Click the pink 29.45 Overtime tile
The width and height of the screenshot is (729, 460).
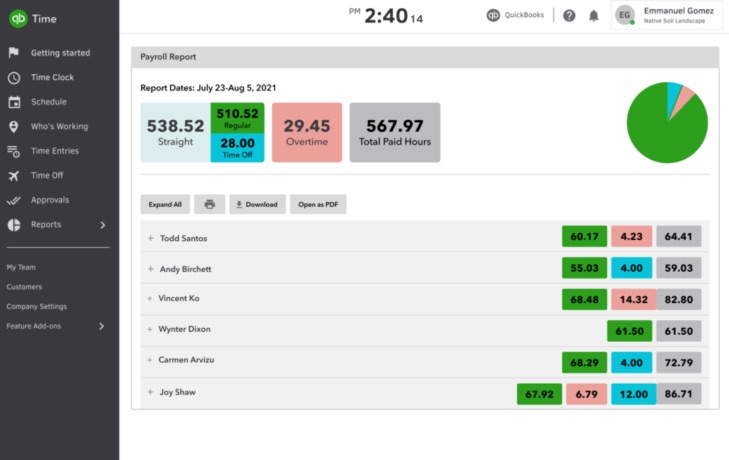(307, 133)
